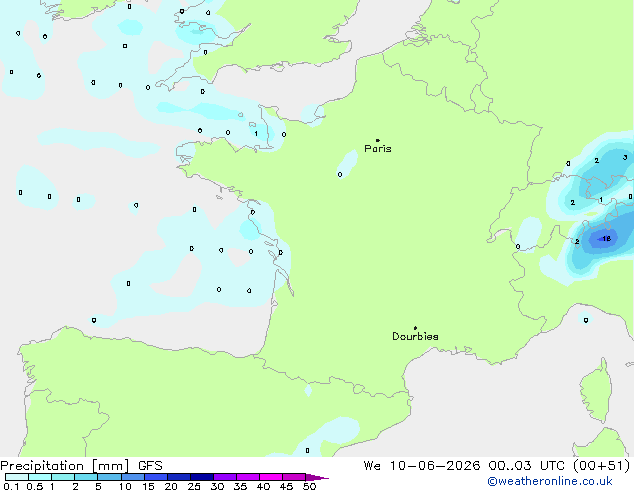634x490 pixels.
Task: Select the lightest 0.1–0.5 mm legend swatch
Action: pyautogui.click(x=17, y=477)
